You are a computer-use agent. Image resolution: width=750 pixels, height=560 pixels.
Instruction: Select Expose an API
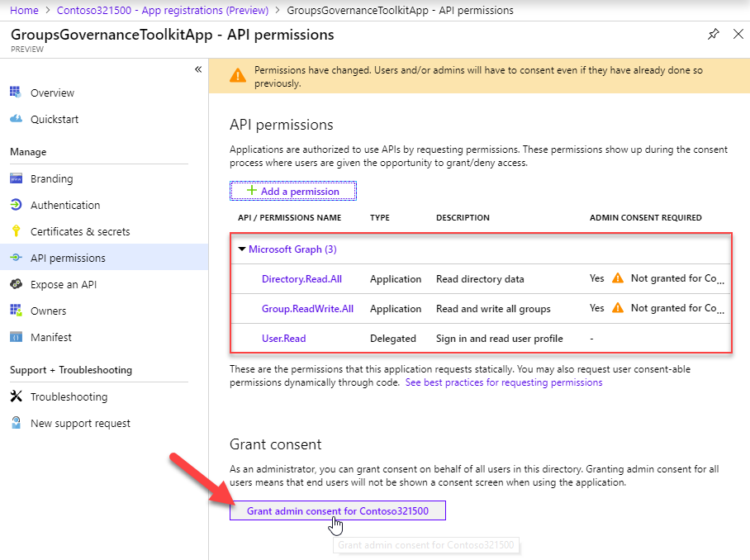coord(63,285)
